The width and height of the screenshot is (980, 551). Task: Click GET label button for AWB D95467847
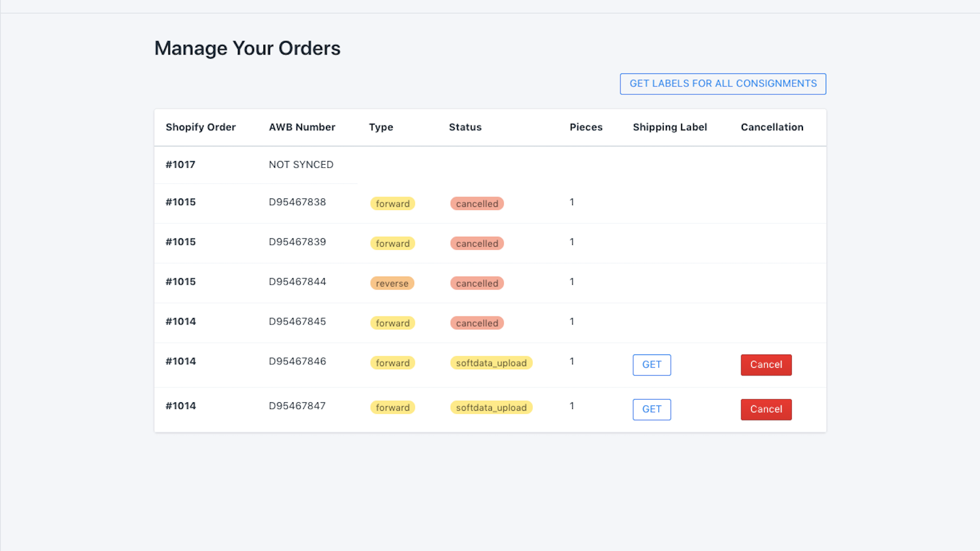pyautogui.click(x=651, y=409)
